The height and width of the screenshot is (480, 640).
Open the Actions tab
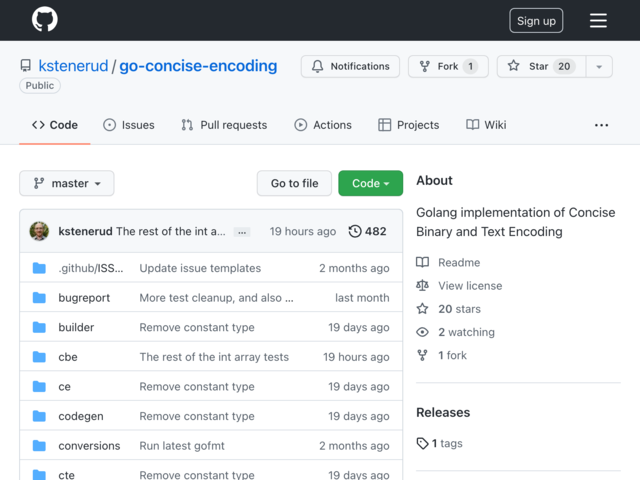click(x=323, y=125)
